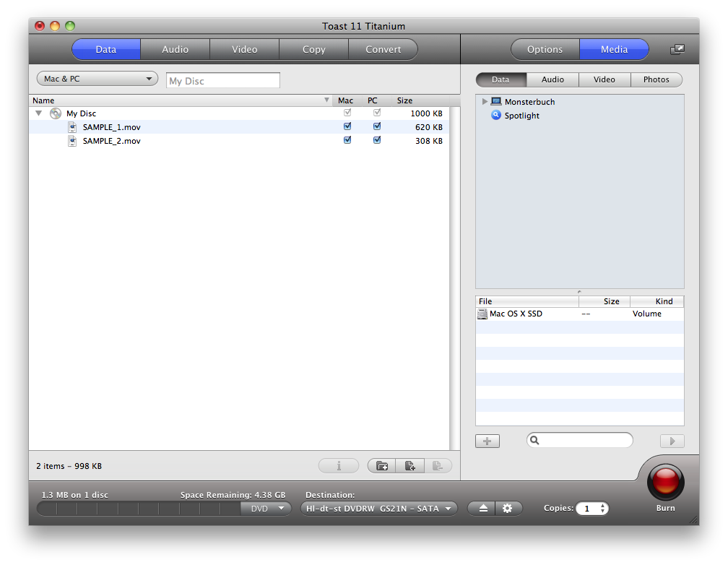
Task: Click the Monsterbuch computer icon
Action: coord(496,101)
